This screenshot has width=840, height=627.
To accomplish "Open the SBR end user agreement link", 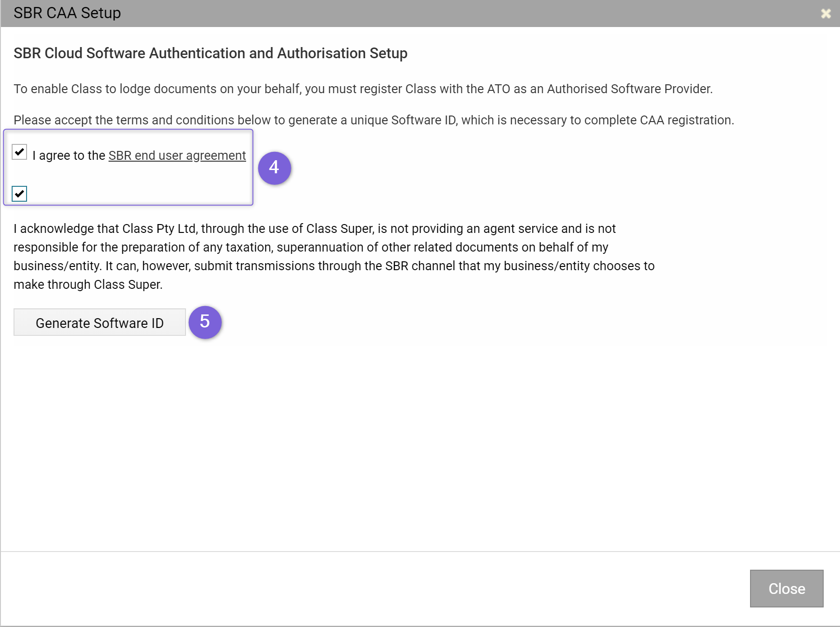I will [x=177, y=156].
